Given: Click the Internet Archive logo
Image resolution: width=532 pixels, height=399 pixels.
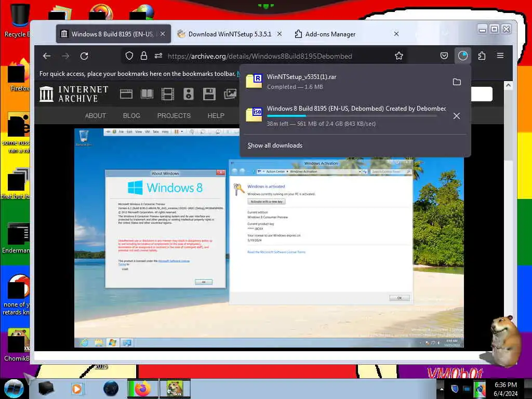Looking at the screenshot, I should (74, 94).
